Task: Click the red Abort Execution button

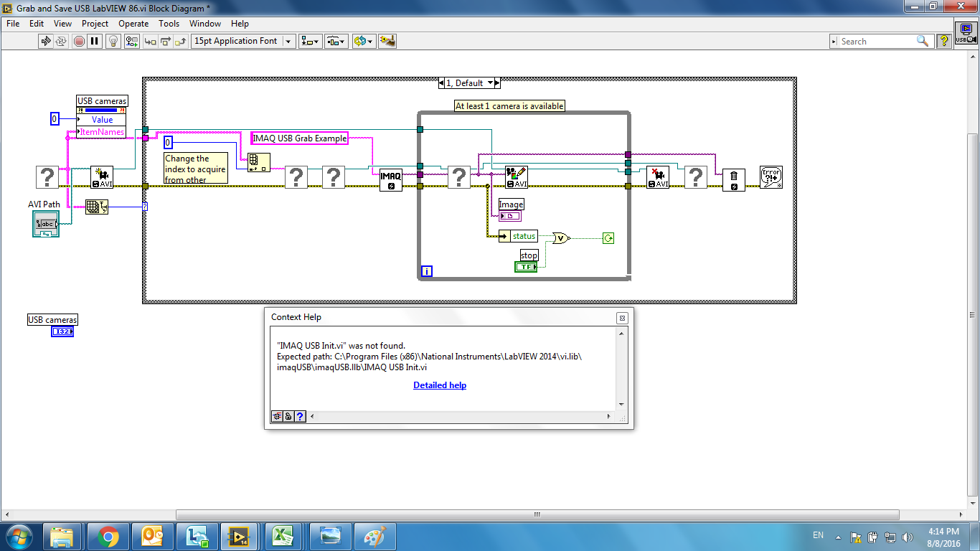Action: (x=79, y=41)
